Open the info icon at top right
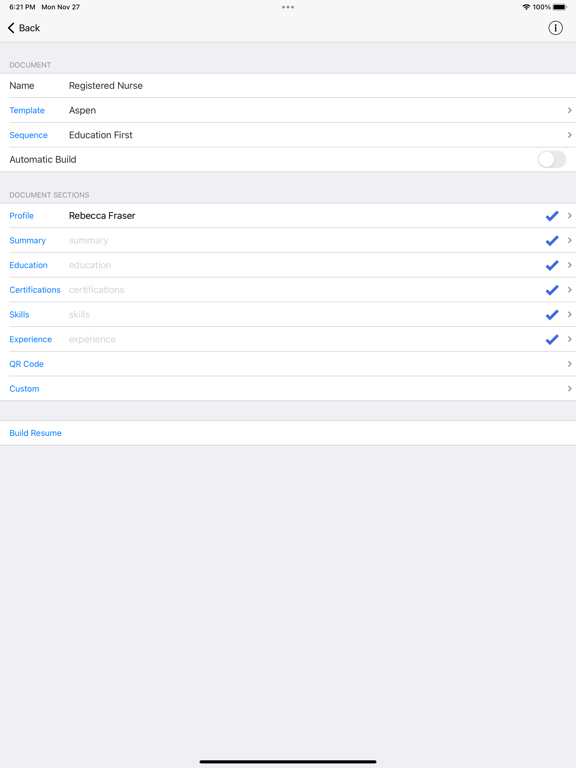This screenshot has width=576, height=768. pyautogui.click(x=555, y=28)
